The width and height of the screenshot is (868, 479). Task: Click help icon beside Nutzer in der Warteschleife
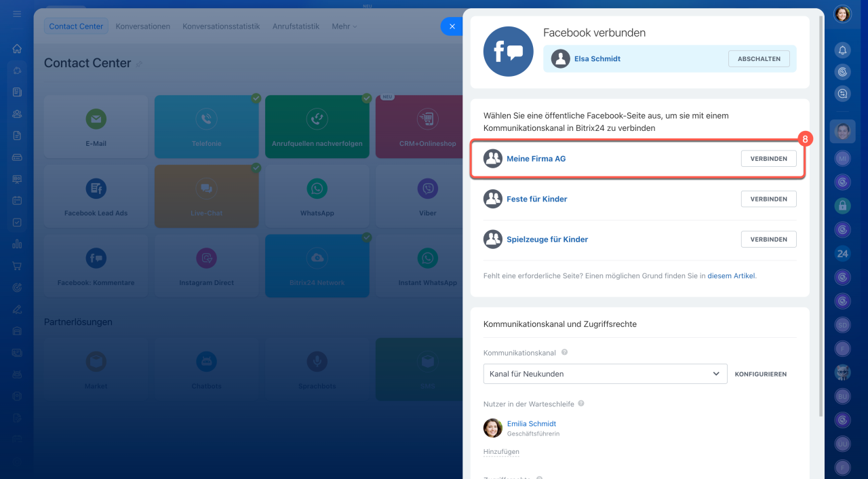[x=581, y=404]
